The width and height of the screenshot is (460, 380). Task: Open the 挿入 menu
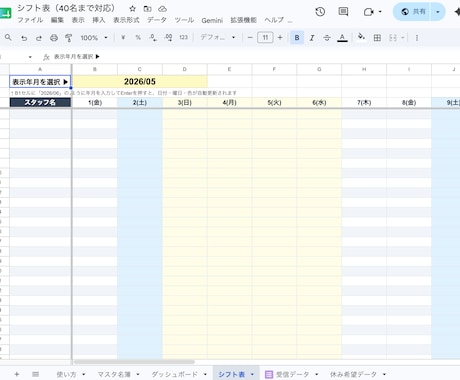coord(99,20)
